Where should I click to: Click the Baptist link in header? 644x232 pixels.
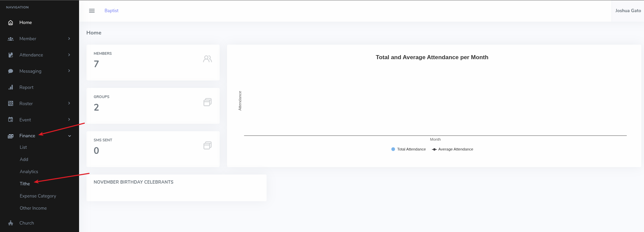pyautogui.click(x=111, y=11)
